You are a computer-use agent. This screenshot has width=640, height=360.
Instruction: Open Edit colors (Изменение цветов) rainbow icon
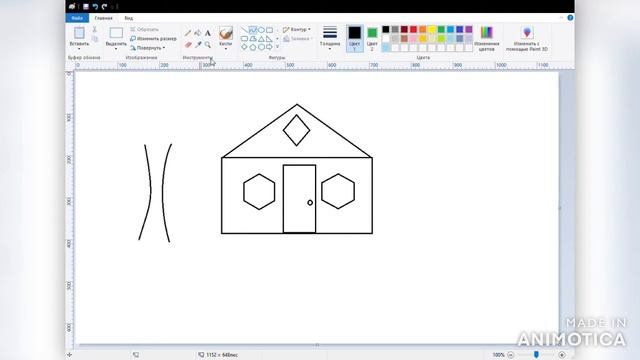pyautogui.click(x=487, y=32)
